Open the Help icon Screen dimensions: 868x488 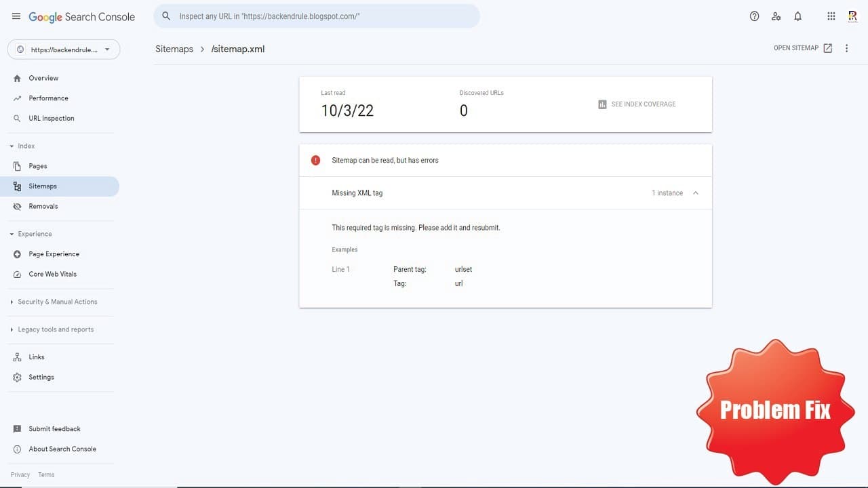pos(754,16)
